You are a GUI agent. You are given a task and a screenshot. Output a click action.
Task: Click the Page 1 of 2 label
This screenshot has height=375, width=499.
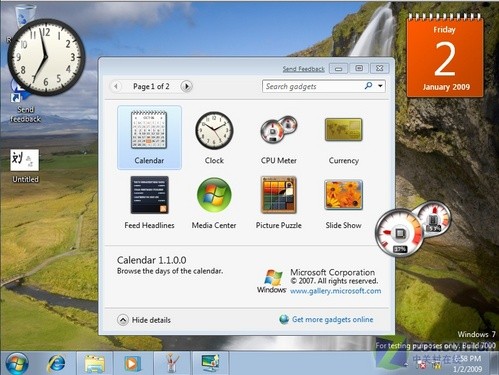[x=151, y=86]
